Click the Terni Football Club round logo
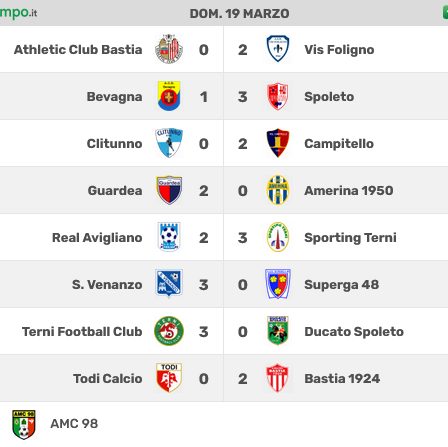Image resolution: width=448 pixels, height=447 pixels. [x=169, y=331]
